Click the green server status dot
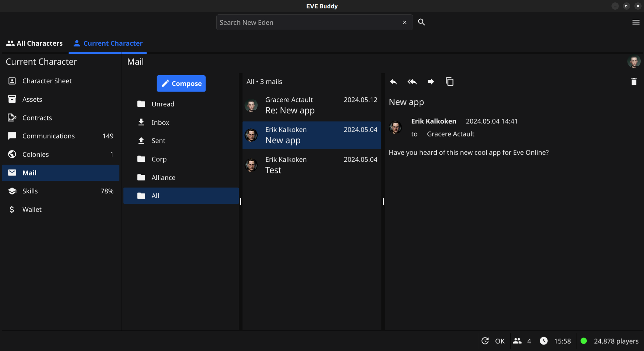Image resolution: width=644 pixels, height=351 pixels. click(x=584, y=341)
